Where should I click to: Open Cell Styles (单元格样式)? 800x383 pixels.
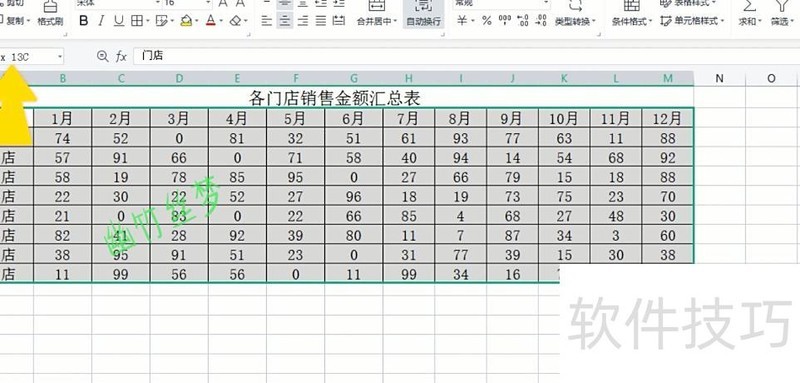click(x=692, y=21)
